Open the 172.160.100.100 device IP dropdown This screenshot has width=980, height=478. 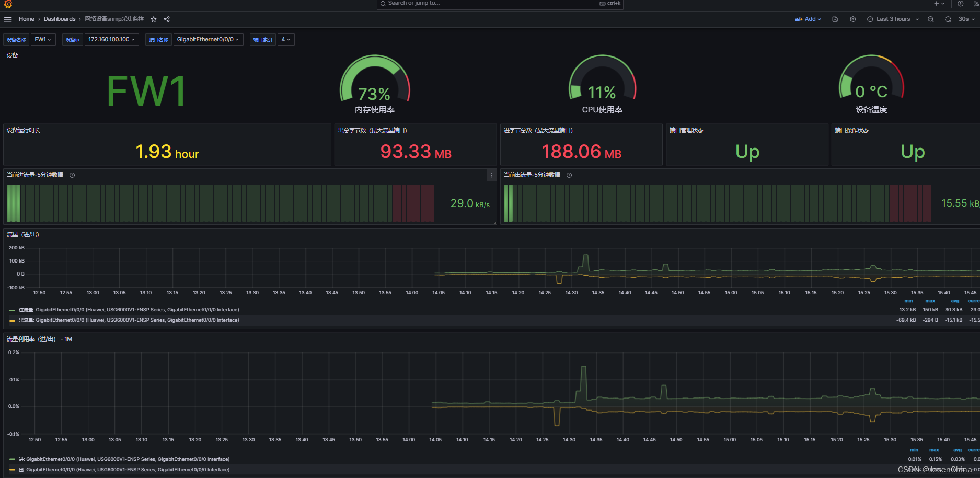[x=111, y=40]
